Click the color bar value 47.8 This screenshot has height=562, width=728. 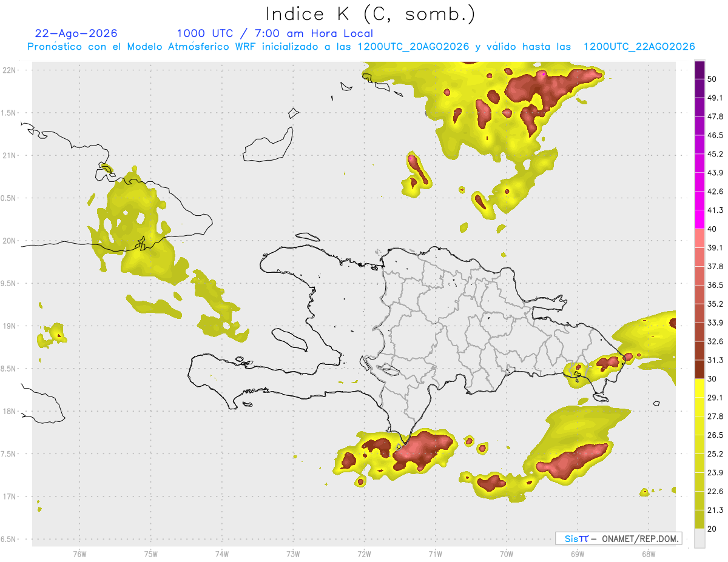[x=715, y=116]
